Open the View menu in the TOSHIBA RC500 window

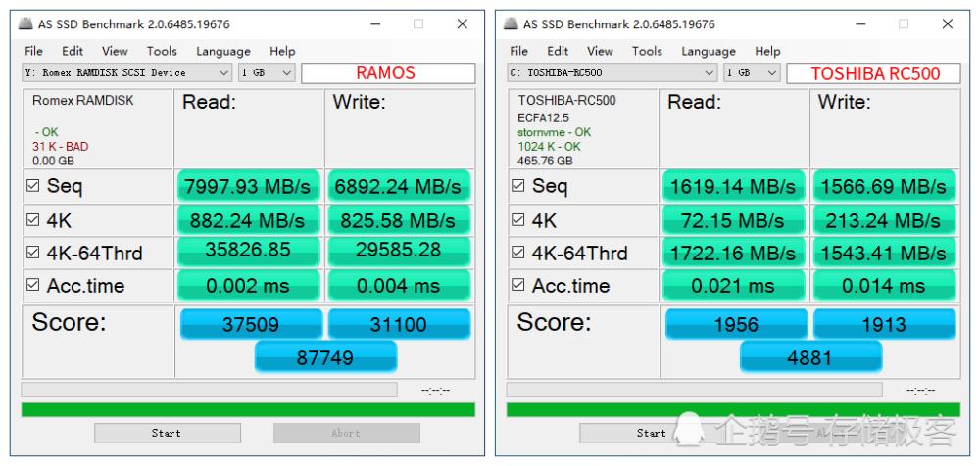click(600, 51)
